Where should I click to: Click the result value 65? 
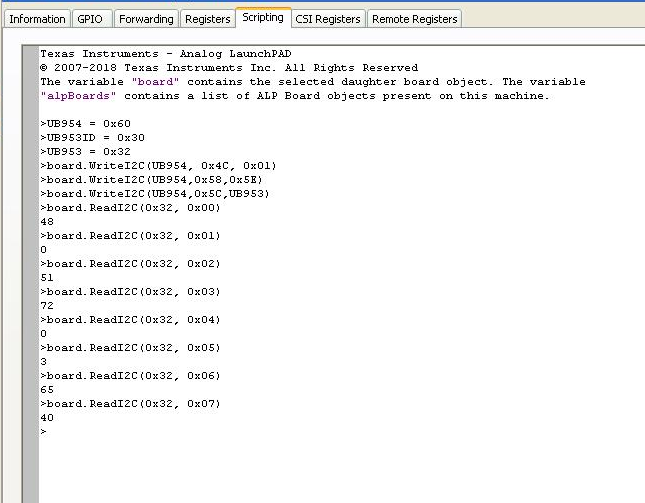point(47,389)
